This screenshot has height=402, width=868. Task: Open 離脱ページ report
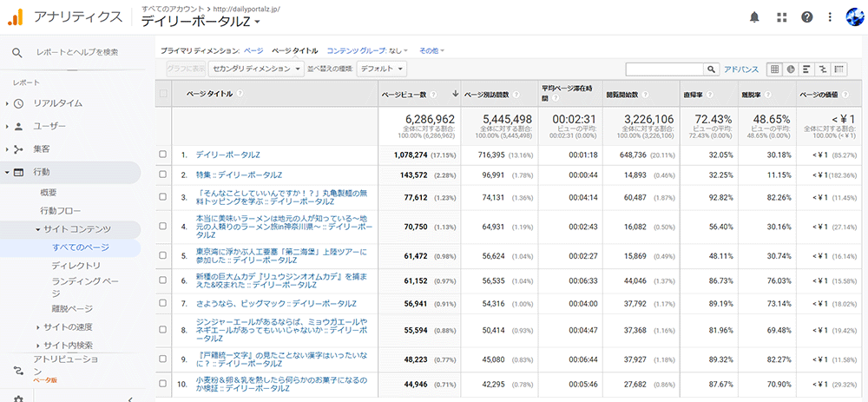(72, 308)
